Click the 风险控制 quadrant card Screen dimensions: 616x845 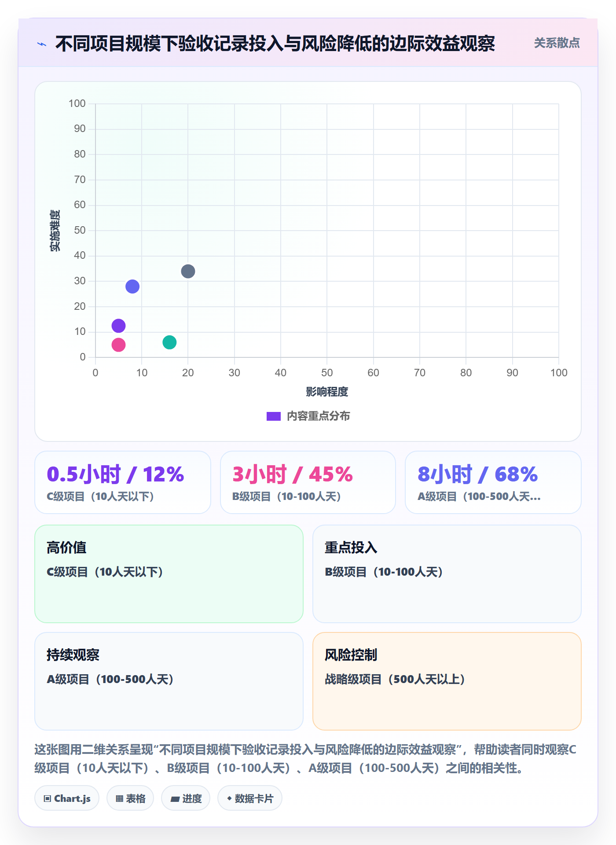447,681
